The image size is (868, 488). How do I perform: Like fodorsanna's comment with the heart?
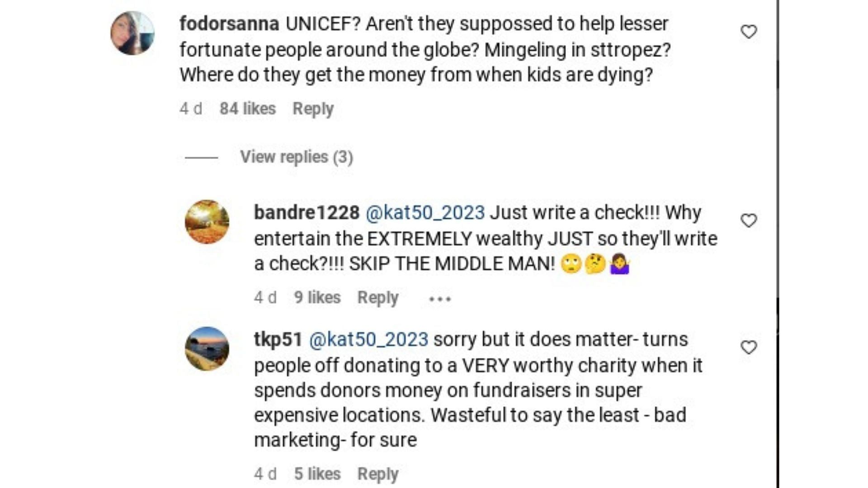click(x=749, y=32)
